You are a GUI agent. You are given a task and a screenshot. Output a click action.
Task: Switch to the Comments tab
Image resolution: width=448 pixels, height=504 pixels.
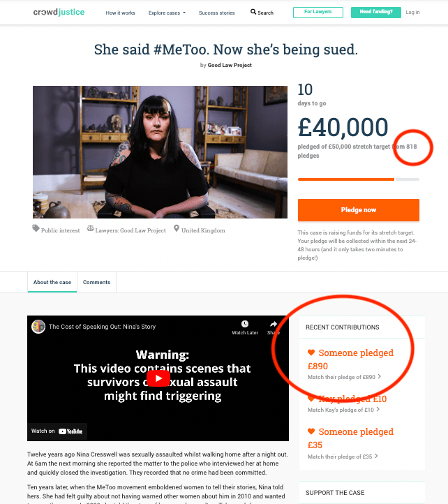[x=97, y=282]
